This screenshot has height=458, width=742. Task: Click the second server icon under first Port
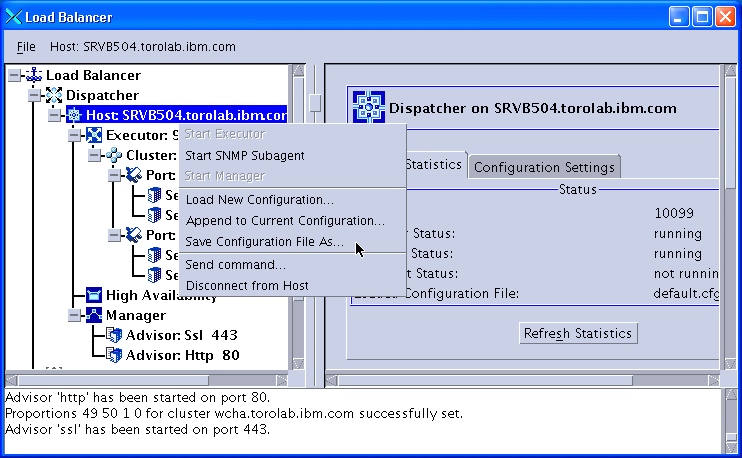tap(154, 215)
